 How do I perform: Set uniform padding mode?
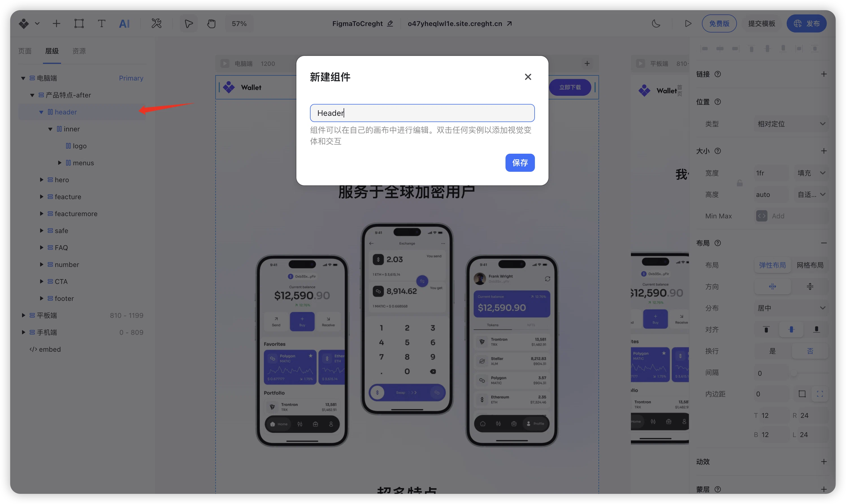point(802,394)
